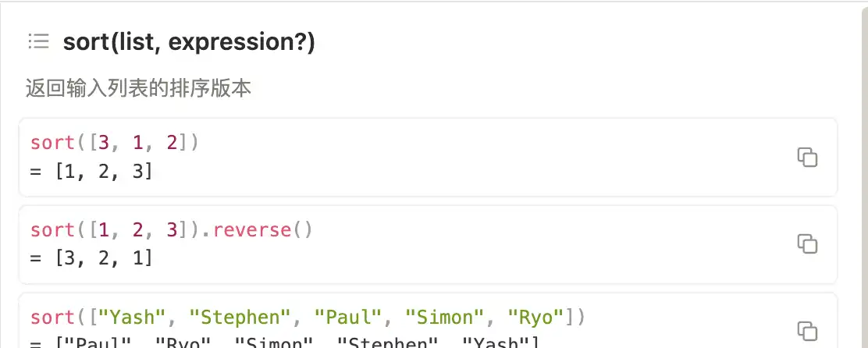The image size is (868, 348).
Task: Click the description text 返回输入列表的排序版本
Action: [138, 88]
